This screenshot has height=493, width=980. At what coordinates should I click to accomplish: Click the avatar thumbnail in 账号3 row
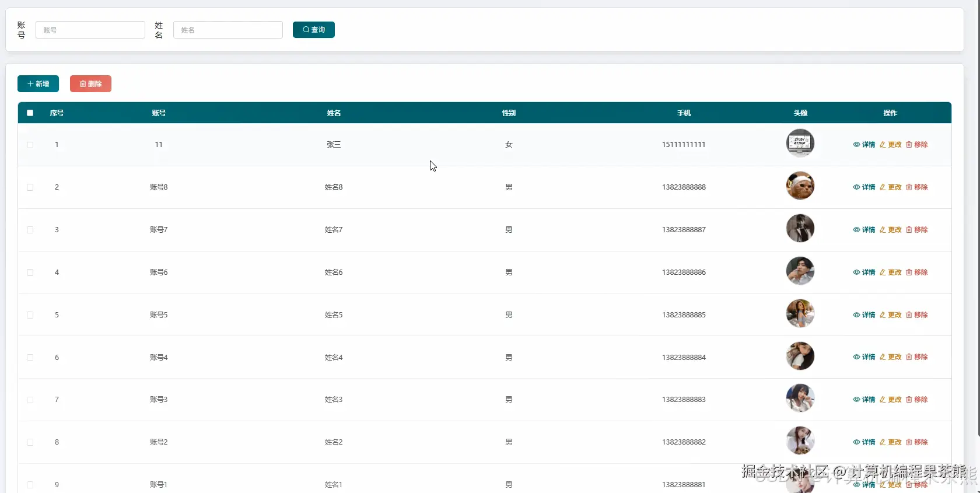[800, 398]
